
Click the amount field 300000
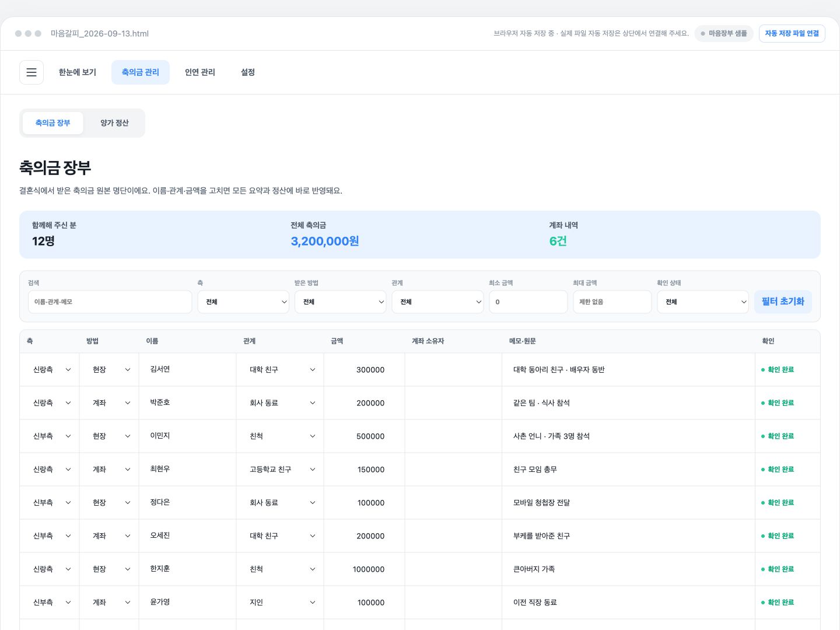(x=365, y=370)
